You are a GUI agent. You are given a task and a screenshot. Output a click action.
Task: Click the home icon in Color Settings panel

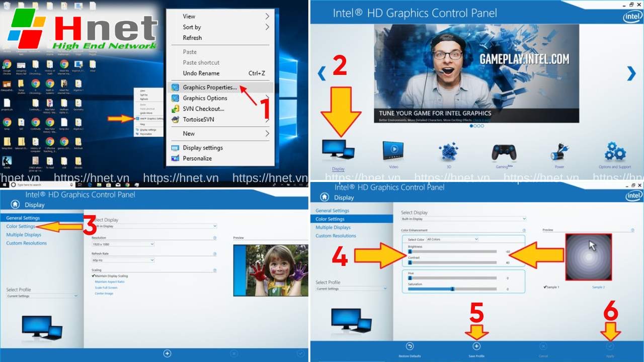325,197
